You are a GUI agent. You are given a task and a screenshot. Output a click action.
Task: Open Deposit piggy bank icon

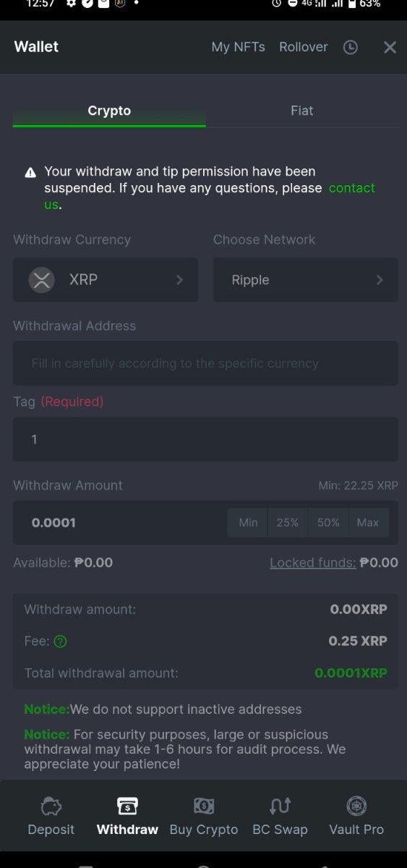(51, 806)
